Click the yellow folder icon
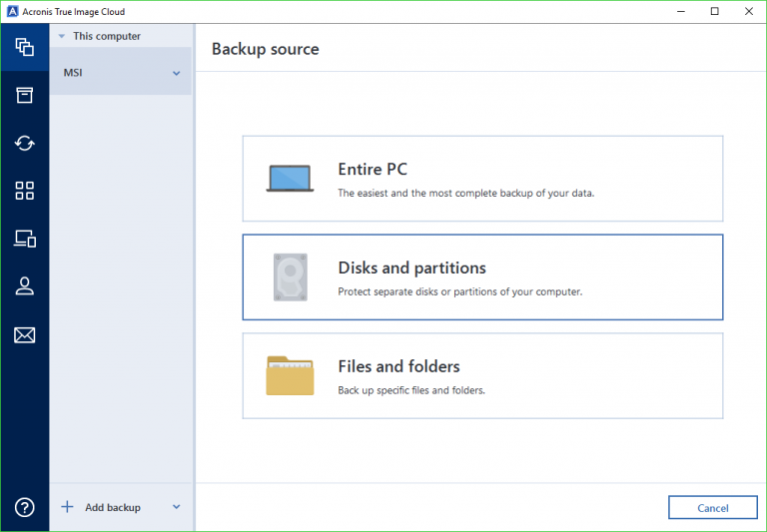The height and width of the screenshot is (532, 767). click(x=290, y=375)
